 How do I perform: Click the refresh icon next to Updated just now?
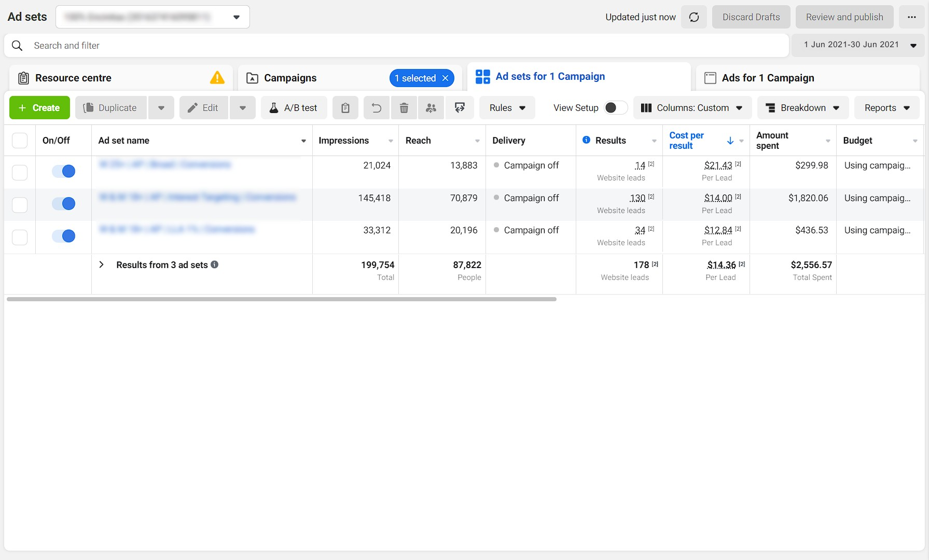pyautogui.click(x=694, y=17)
